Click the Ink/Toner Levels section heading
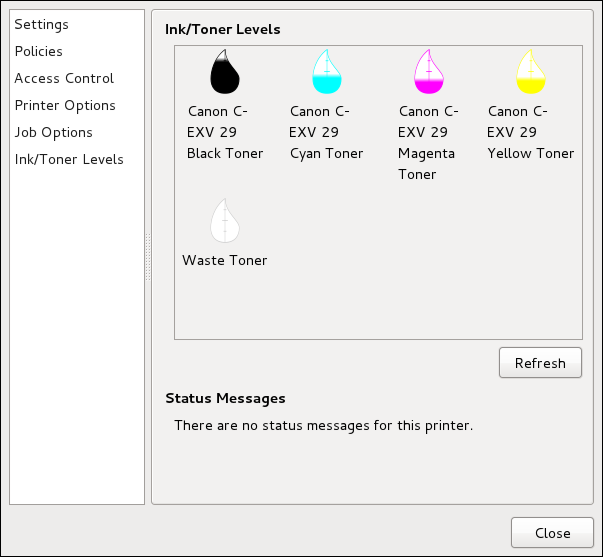 223,29
